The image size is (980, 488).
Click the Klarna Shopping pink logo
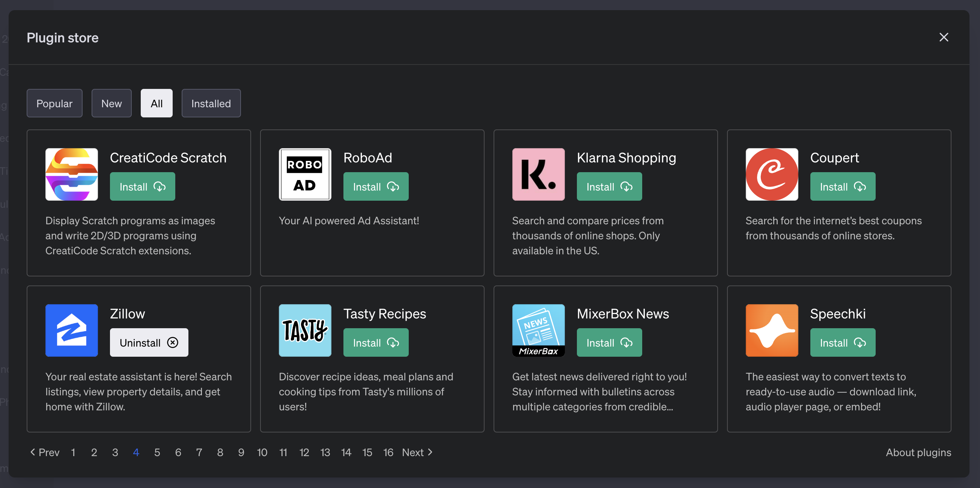click(x=538, y=174)
